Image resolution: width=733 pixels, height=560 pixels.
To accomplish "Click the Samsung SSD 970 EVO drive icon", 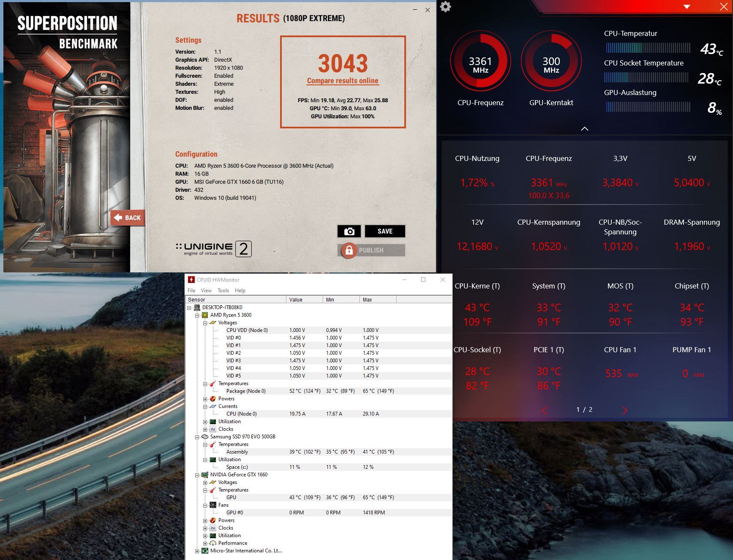I will 205,437.
